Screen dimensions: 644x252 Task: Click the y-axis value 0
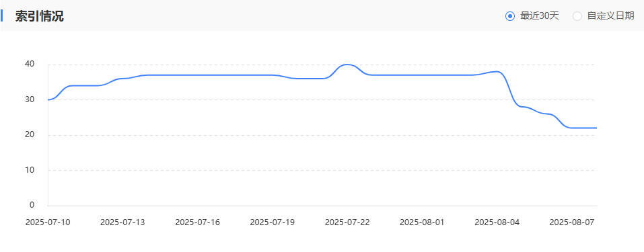coord(32,205)
